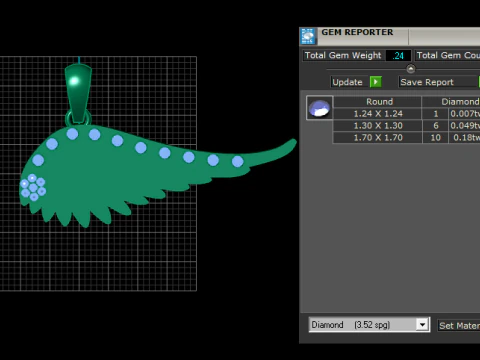
Task: Click the Total Gem Weight value .24
Action: coord(398,55)
